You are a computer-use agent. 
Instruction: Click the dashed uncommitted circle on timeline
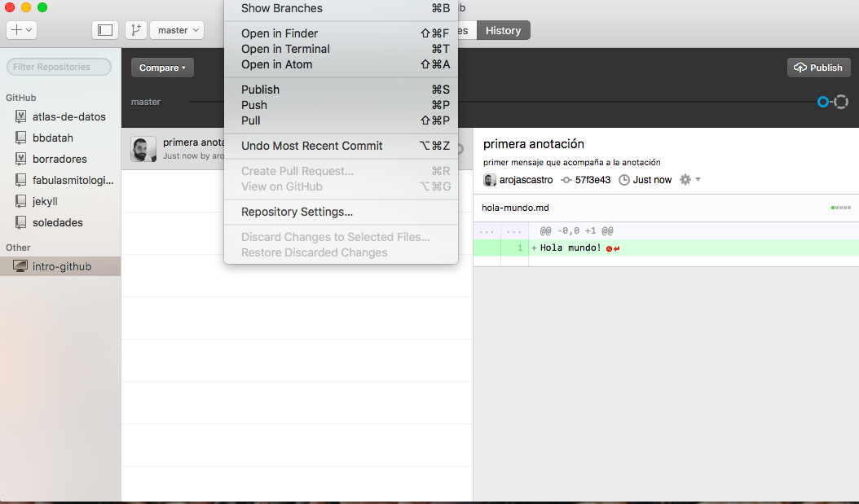click(840, 102)
